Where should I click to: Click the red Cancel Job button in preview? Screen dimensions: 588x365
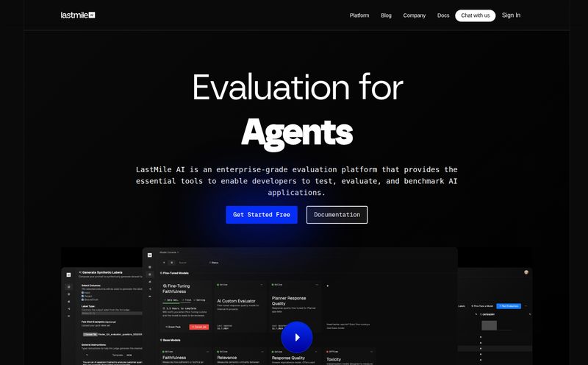click(x=198, y=327)
